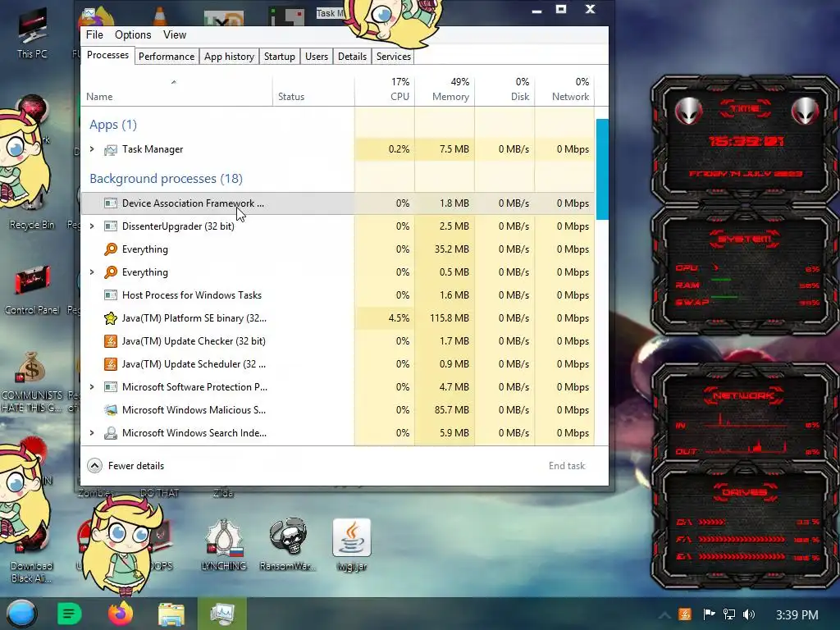Click the volume speaker tray icon

(x=749, y=614)
